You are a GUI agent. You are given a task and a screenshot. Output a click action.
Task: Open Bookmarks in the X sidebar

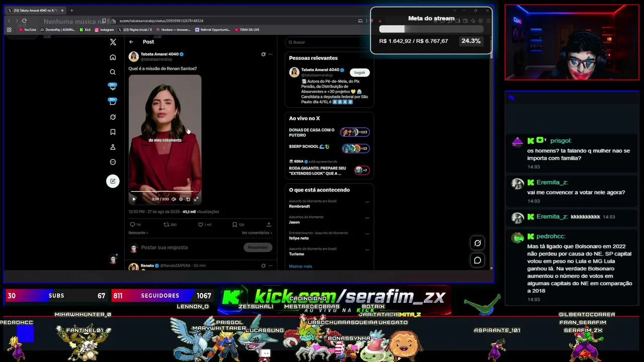tap(113, 132)
